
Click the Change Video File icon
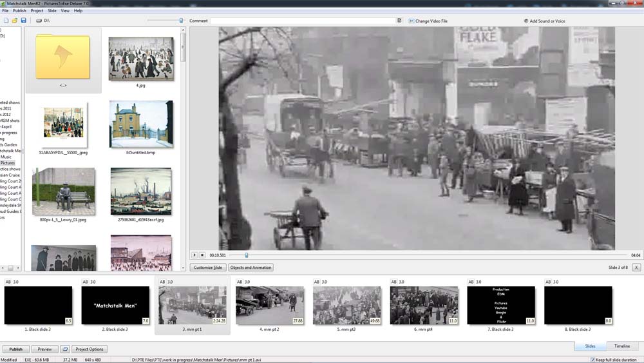[411, 21]
